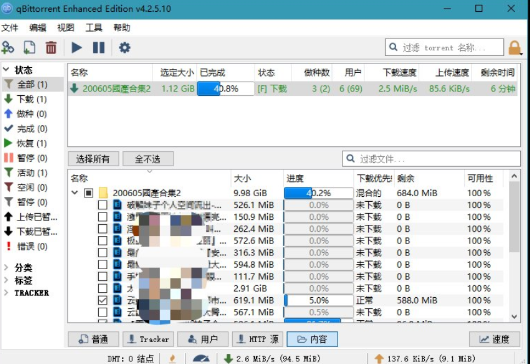Expand the TRACKER section
Image resolution: width=530 pixels, height=364 pixels.
click(x=6, y=293)
